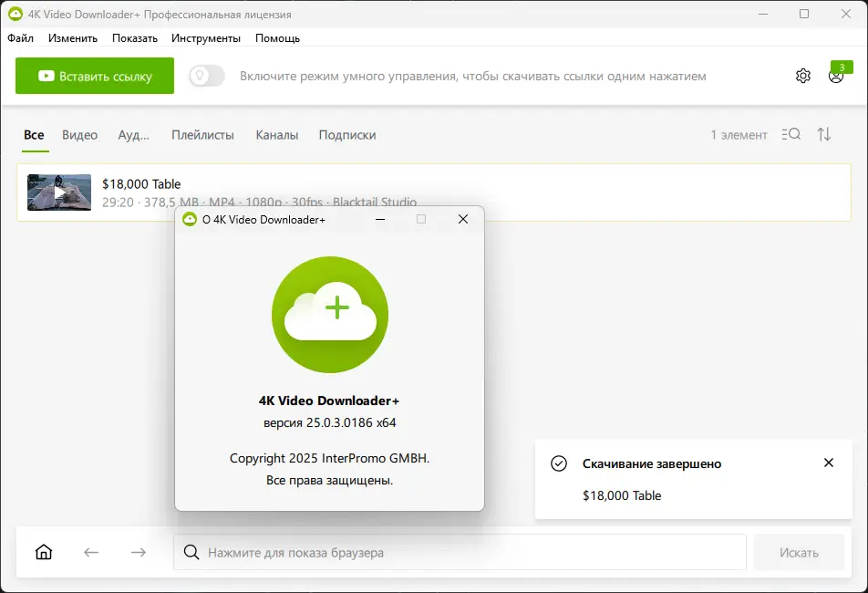Click the search-in-list icon
This screenshot has height=593, width=868.
pos(791,134)
